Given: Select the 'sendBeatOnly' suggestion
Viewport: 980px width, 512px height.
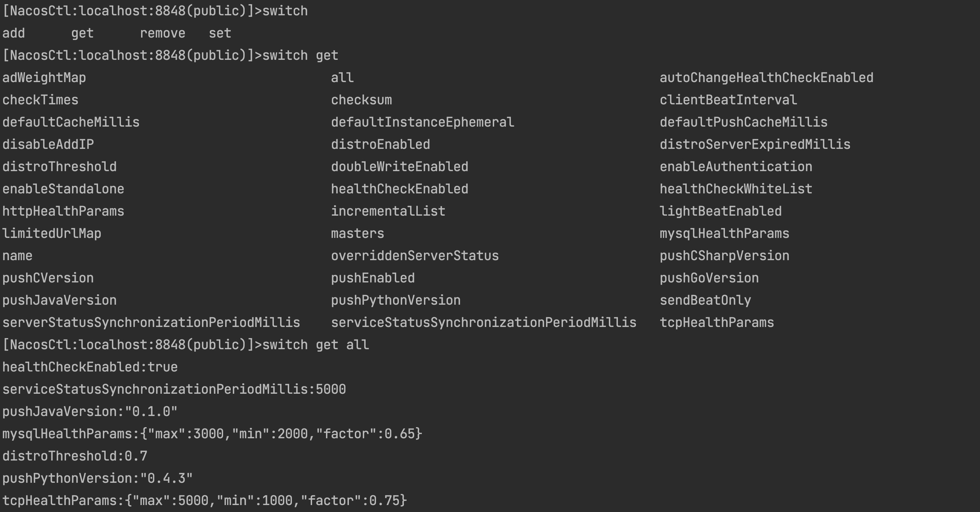Looking at the screenshot, I should 705,301.
